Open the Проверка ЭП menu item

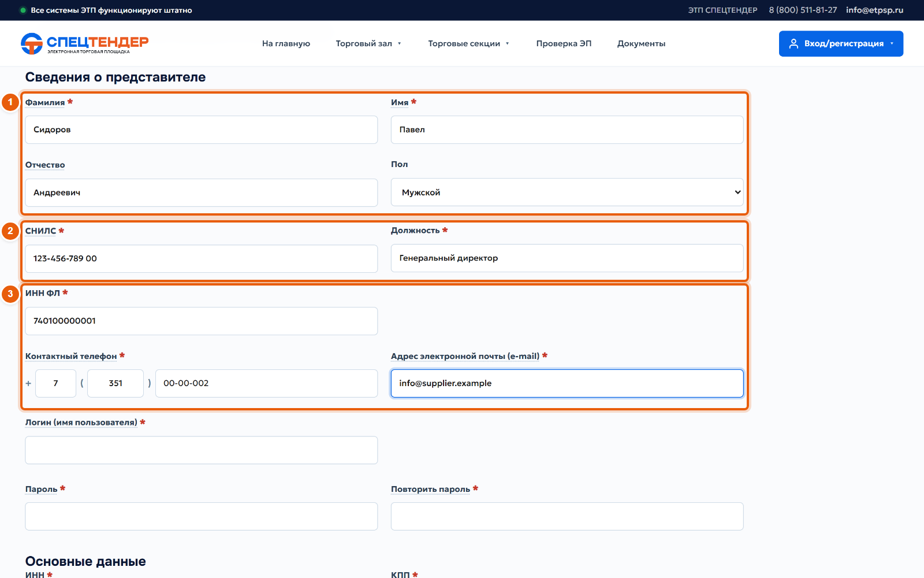point(564,43)
